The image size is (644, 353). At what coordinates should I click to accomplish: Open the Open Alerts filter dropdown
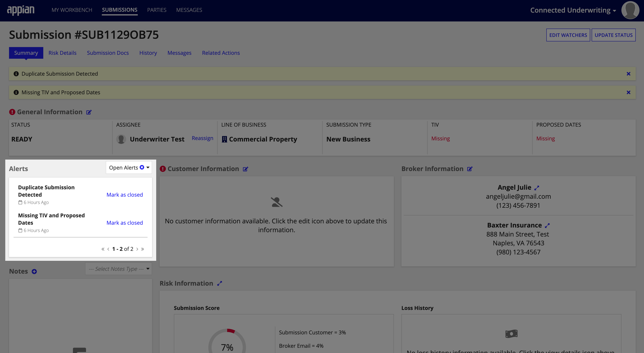(x=129, y=167)
